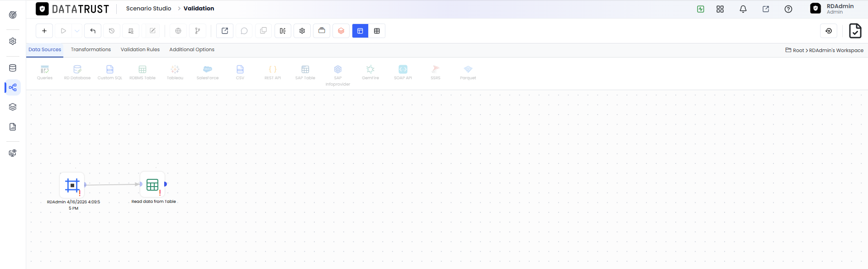The image size is (868, 269).
Task: Switch to the grid table view
Action: 377,31
